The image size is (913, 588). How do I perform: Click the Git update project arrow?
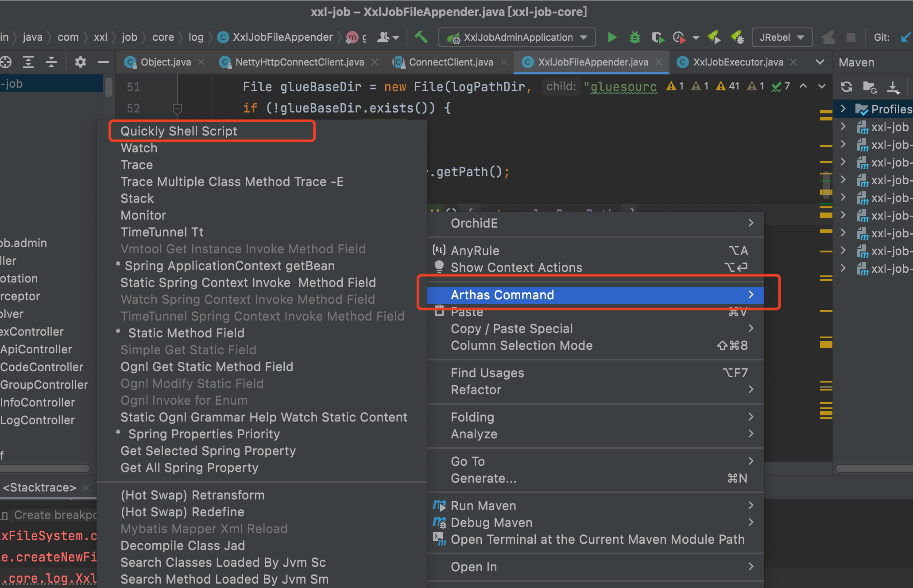point(905,38)
